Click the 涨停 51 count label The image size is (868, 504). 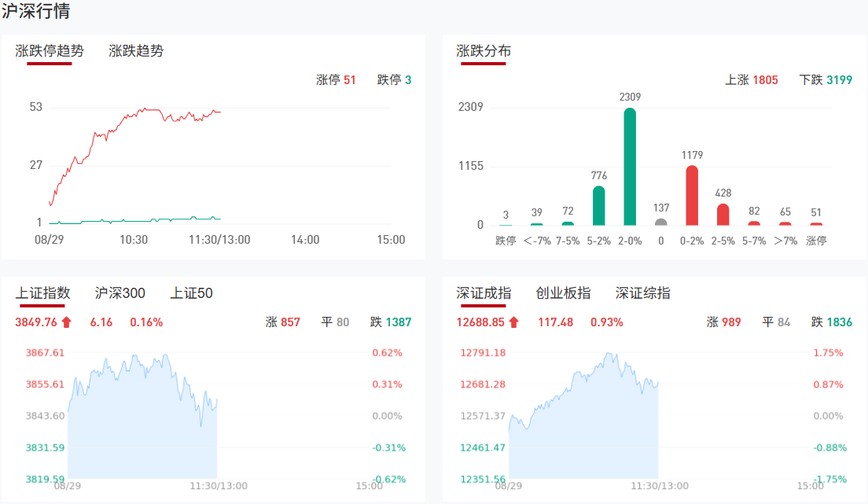tap(336, 80)
